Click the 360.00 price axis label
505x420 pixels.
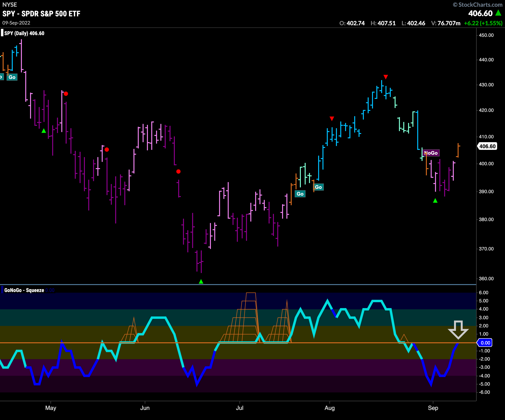pyautogui.click(x=486, y=279)
